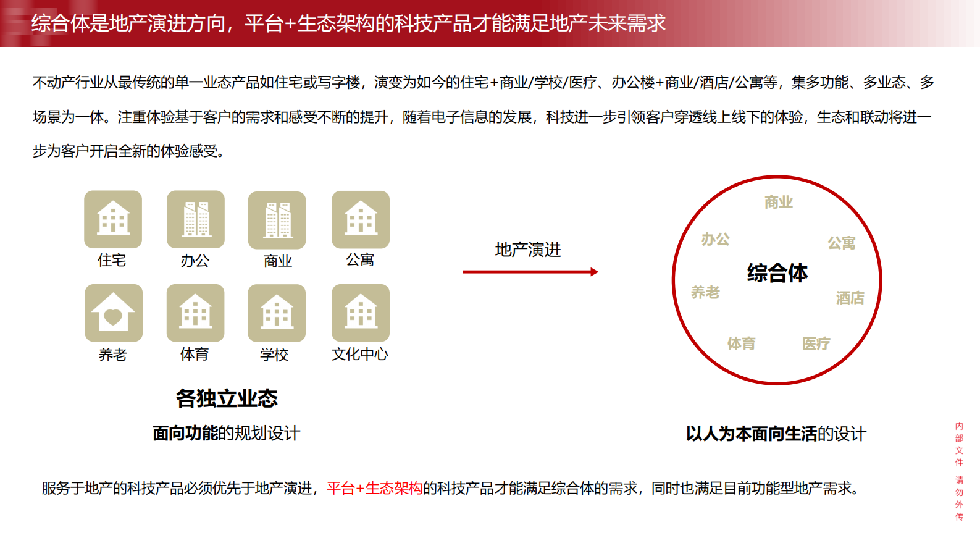Click 办公 inside the red circle
980x551 pixels.
pos(716,239)
